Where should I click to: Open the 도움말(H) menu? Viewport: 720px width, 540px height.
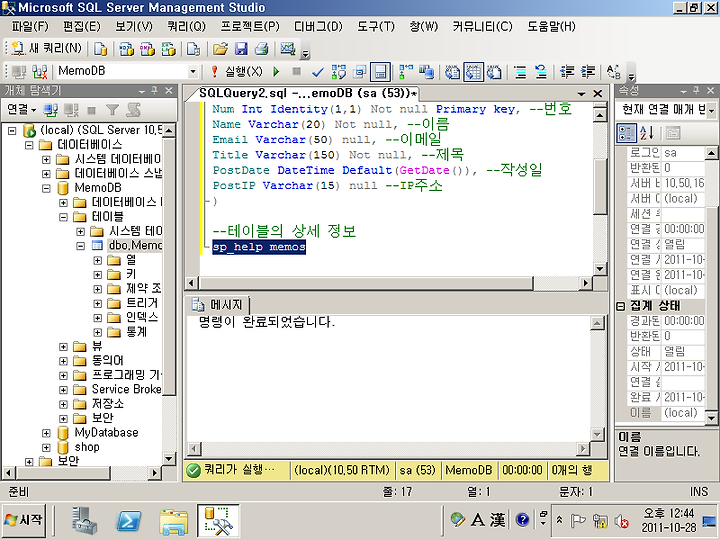pos(551,27)
